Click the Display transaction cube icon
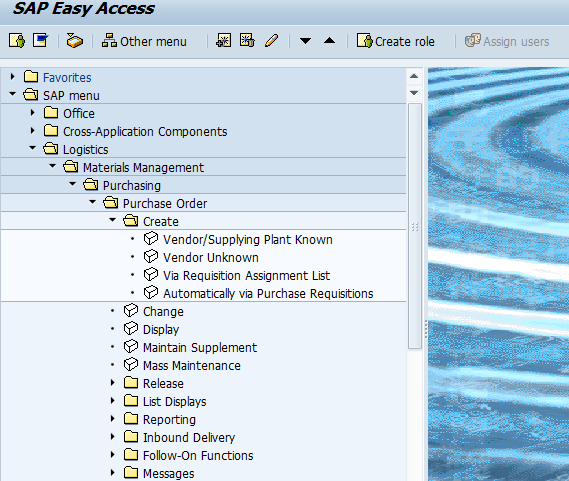The height and width of the screenshot is (481, 569). click(x=131, y=329)
